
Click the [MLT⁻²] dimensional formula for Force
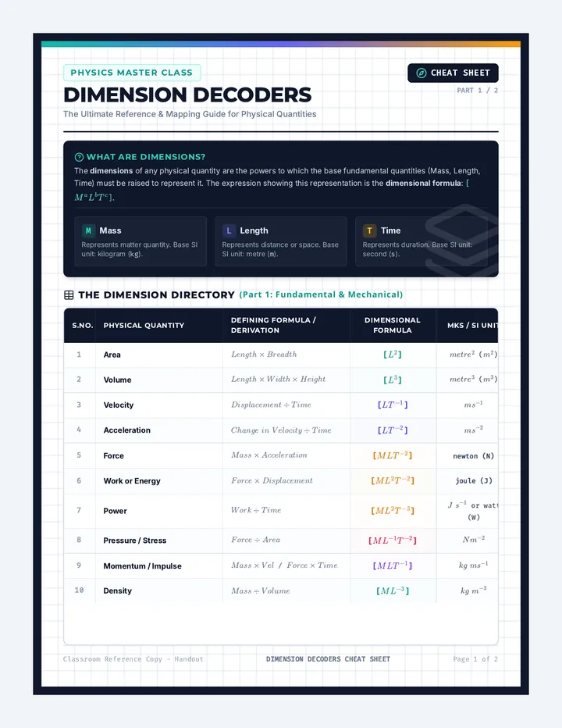tap(393, 455)
